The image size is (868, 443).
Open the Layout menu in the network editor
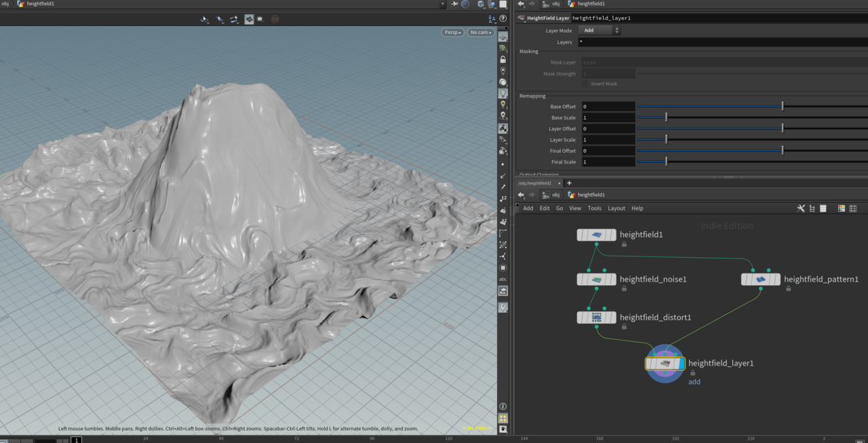click(x=616, y=208)
